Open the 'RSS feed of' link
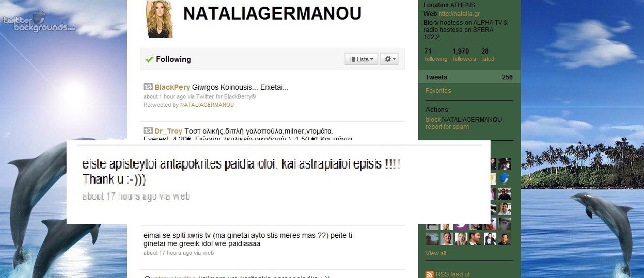 pos(453,274)
